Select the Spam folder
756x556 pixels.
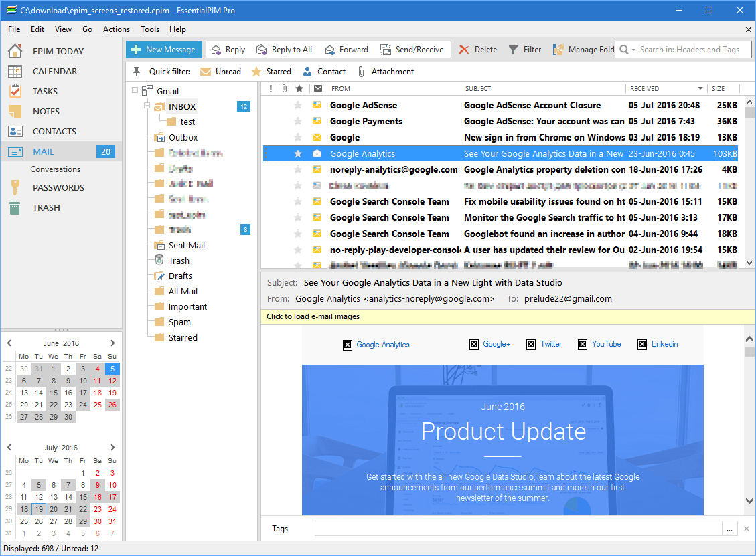coord(179,322)
